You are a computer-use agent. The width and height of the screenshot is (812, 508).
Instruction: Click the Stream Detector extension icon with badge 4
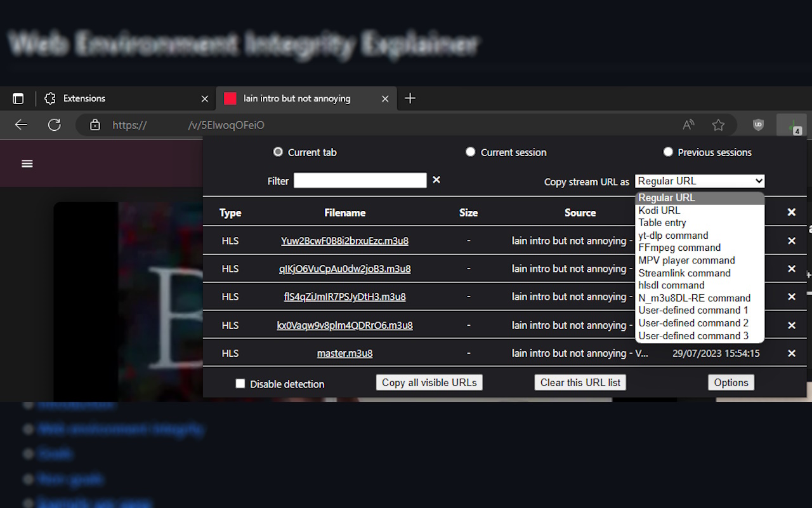pos(792,124)
